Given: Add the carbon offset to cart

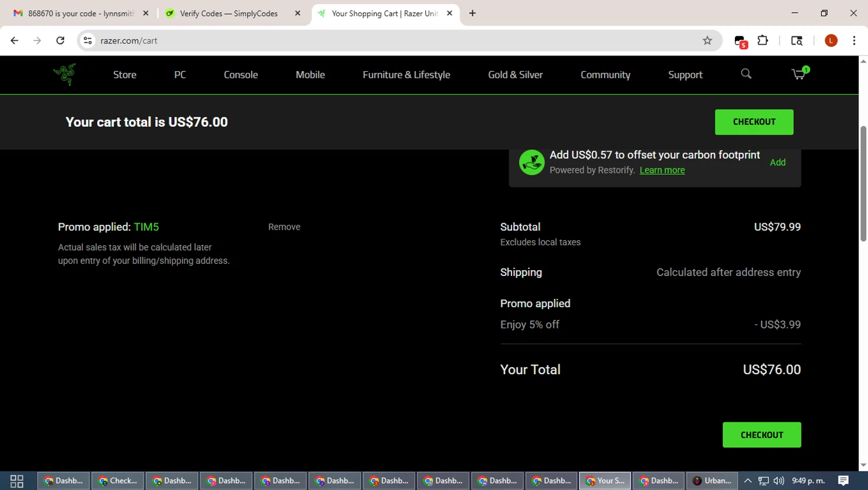Looking at the screenshot, I should [778, 163].
